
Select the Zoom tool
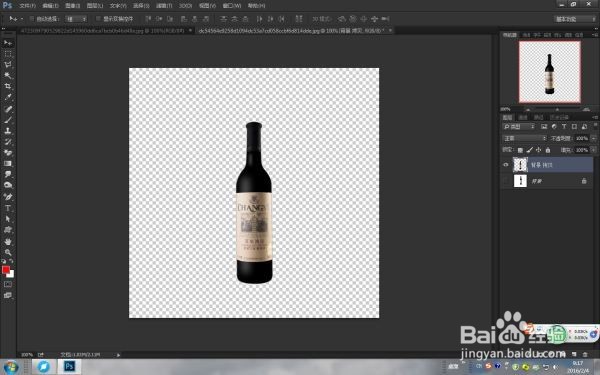pyautogui.click(x=8, y=252)
